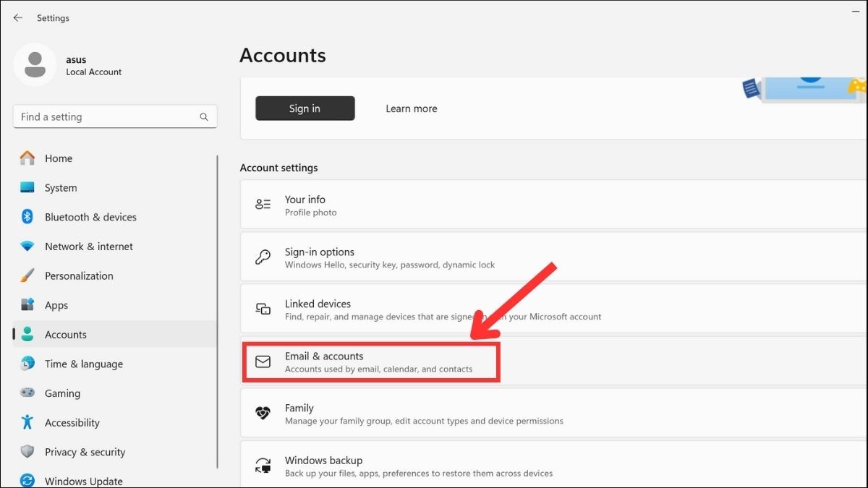Click the Find a setting search box
Screen dimensions: 868x488
(x=115, y=117)
